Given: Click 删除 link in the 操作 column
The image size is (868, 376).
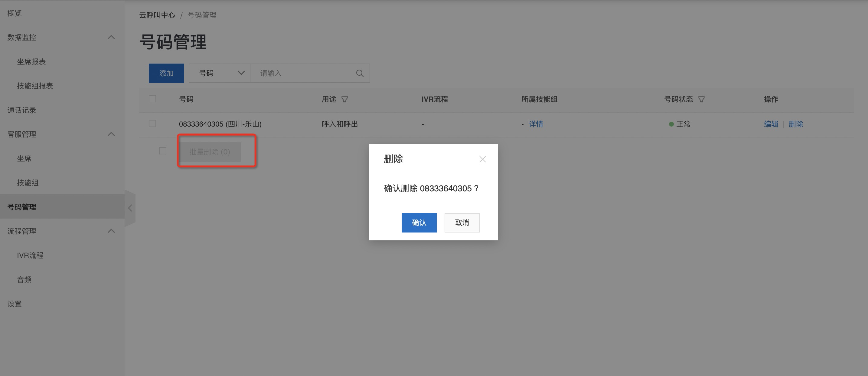Looking at the screenshot, I should pos(795,124).
